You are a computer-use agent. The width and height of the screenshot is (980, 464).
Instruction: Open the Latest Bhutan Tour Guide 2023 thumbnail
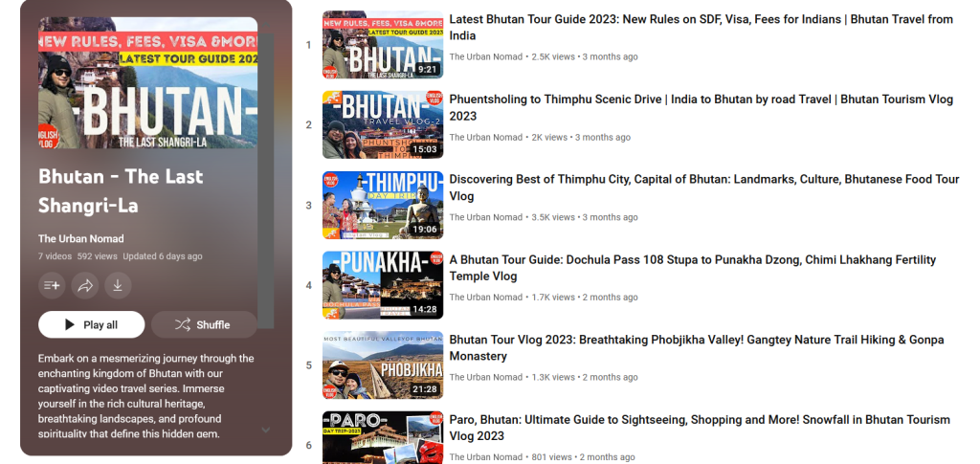click(x=383, y=45)
